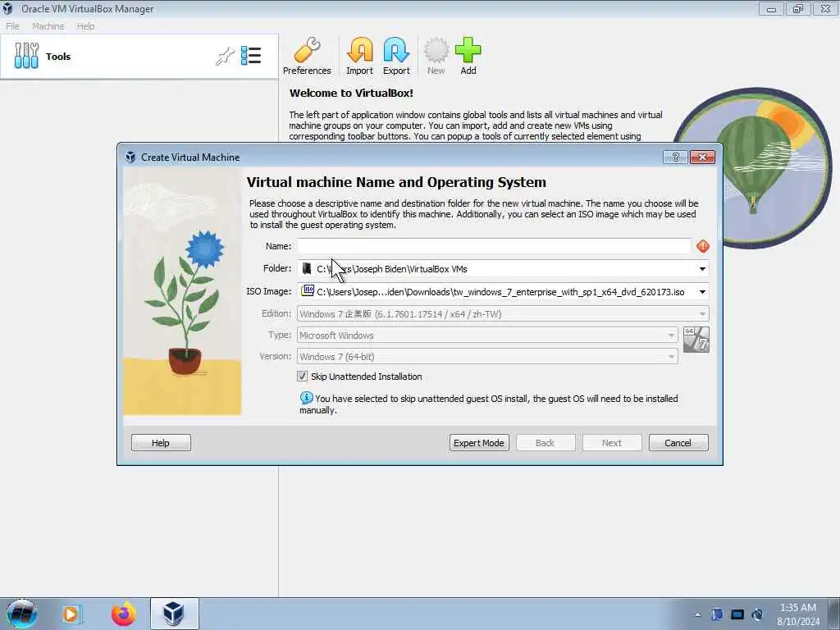Uncheck Skip Unattended Installation

point(302,376)
